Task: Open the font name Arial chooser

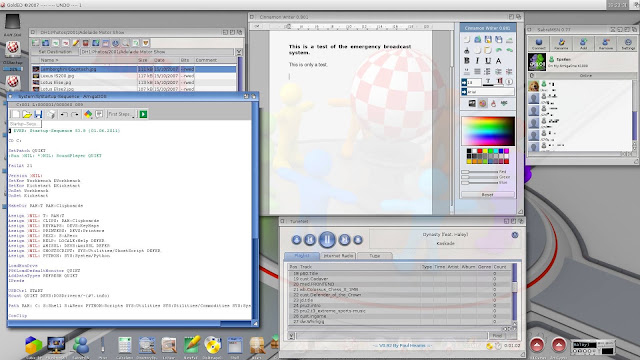Action: click(464, 92)
